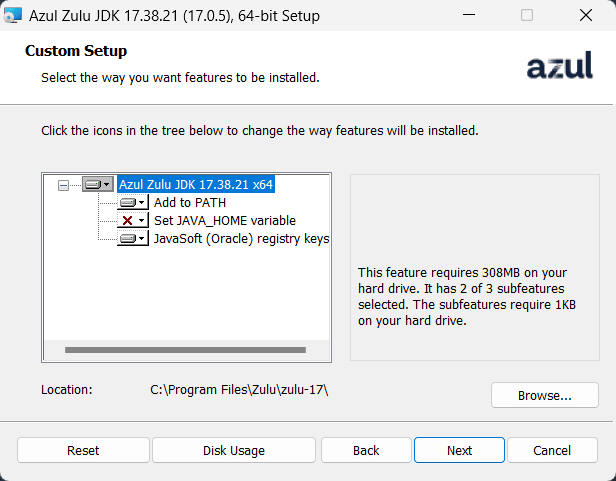This screenshot has width=616, height=481.
Task: Minimize the setup window
Action: pyautogui.click(x=469, y=15)
